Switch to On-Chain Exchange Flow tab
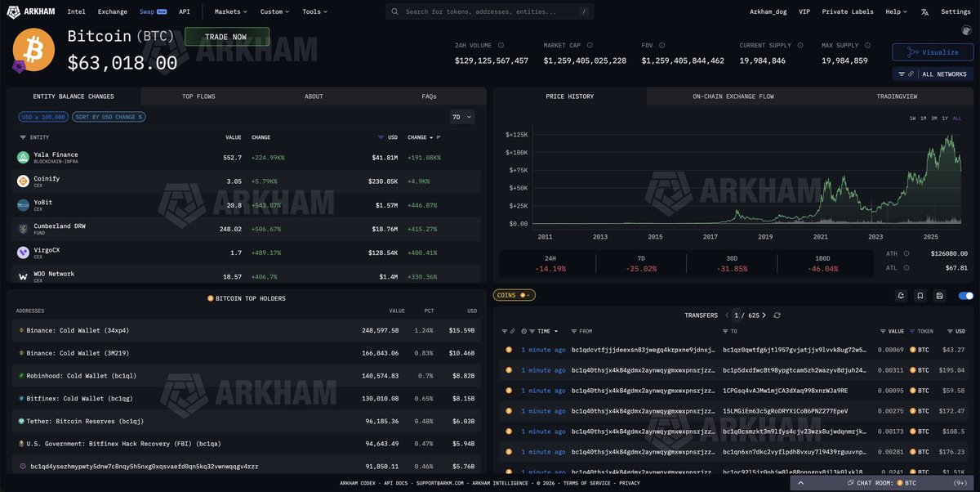This screenshot has width=980, height=492. [x=733, y=96]
